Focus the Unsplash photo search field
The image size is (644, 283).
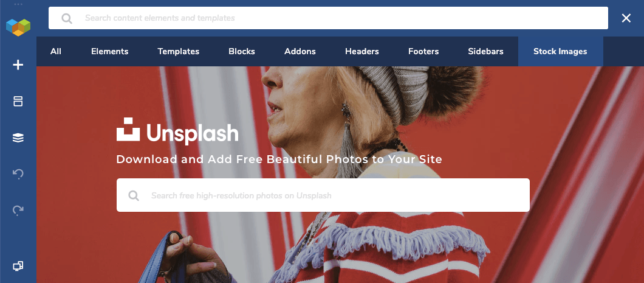(323, 195)
